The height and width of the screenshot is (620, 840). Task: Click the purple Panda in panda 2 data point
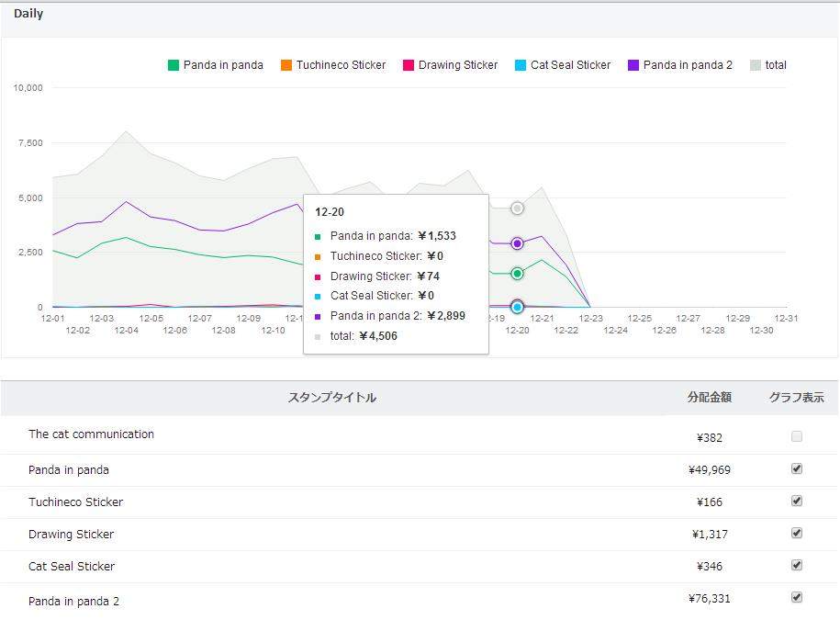517,243
